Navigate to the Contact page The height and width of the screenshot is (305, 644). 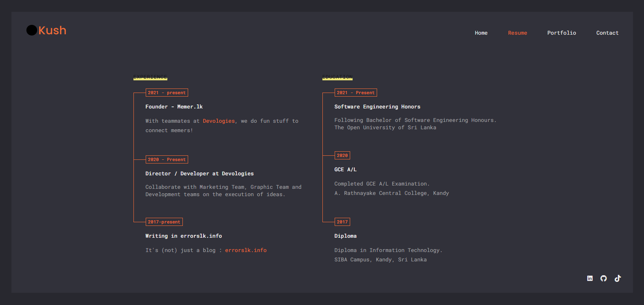[607, 33]
